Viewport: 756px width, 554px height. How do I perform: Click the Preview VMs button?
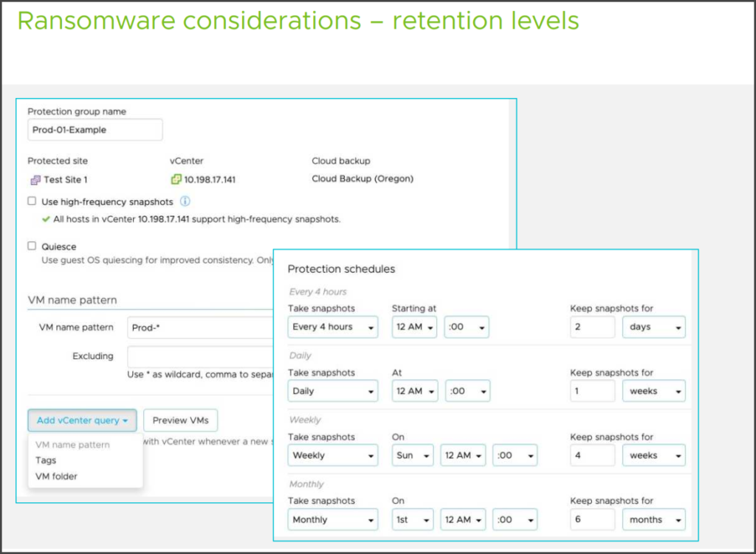[180, 420]
